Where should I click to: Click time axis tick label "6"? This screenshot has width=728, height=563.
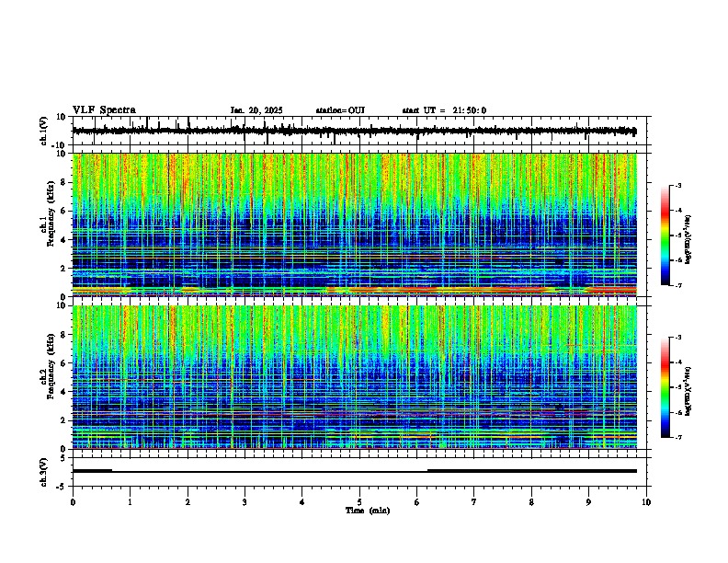point(417,502)
